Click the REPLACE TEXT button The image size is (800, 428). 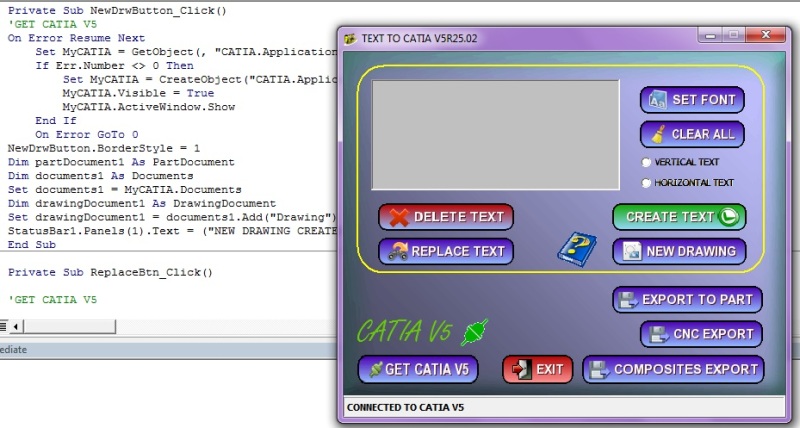(445, 251)
